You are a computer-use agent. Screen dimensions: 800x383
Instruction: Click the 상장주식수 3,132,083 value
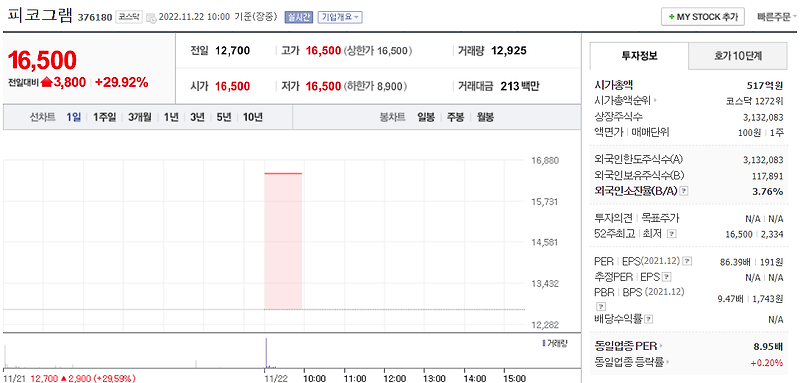(x=763, y=117)
